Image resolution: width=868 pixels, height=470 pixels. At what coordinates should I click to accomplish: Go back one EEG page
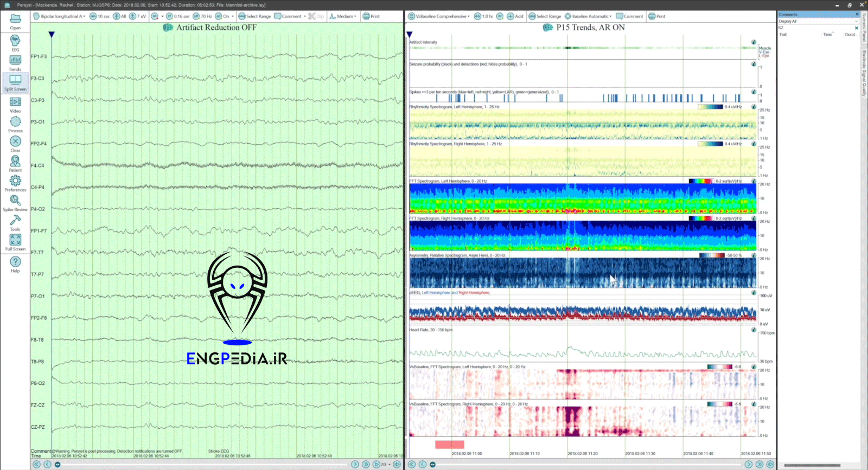47,465
